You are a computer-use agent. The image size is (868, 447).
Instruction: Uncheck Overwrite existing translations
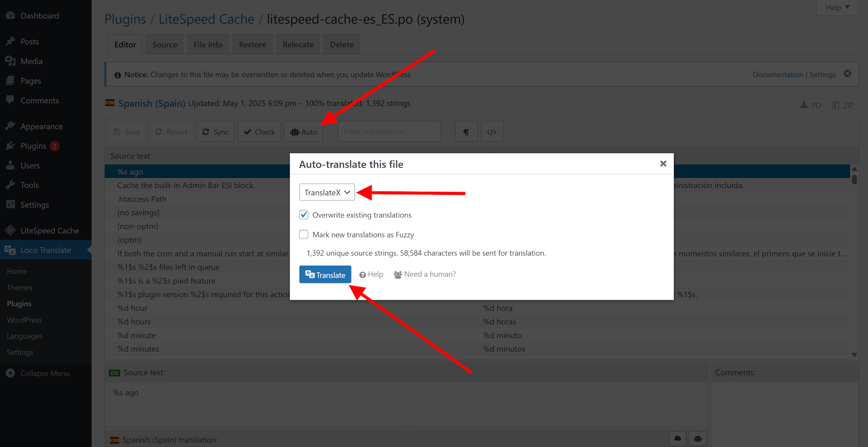304,215
